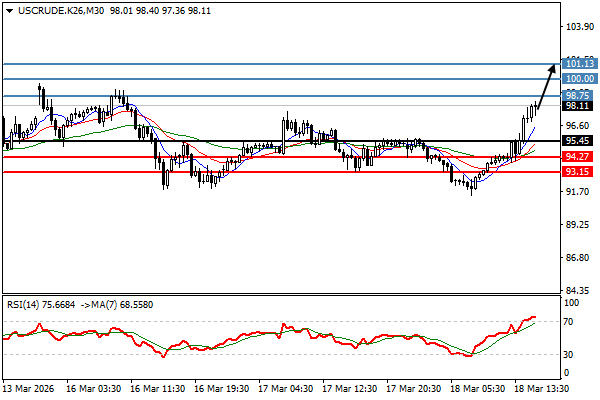Select the blue 100.00 level label
Viewport: 600px width, 400px height.
tap(580, 78)
